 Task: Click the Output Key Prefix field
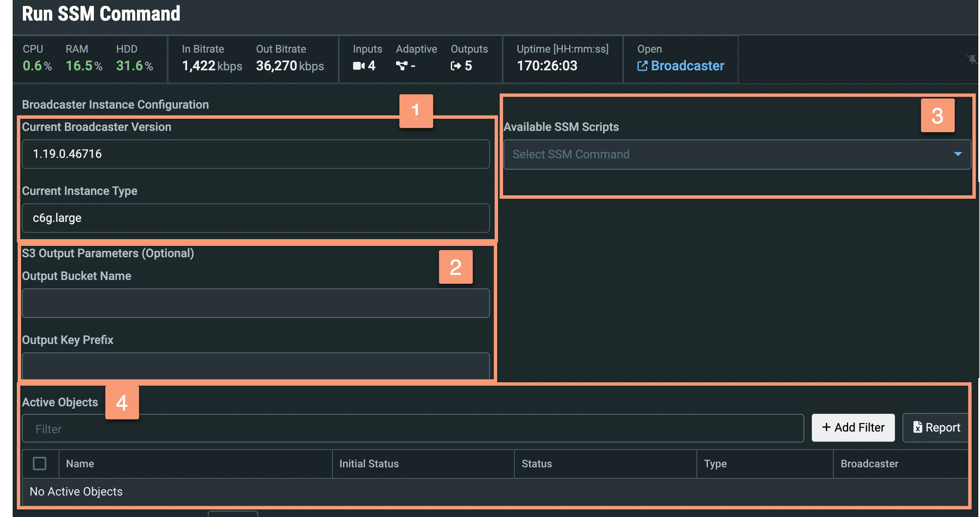tap(256, 365)
